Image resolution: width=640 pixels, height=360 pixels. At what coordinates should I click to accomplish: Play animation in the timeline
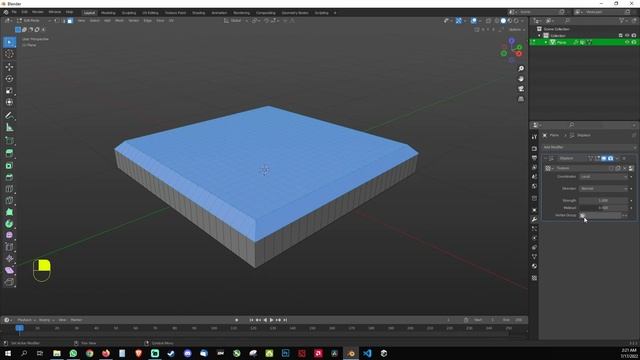tap(271, 320)
